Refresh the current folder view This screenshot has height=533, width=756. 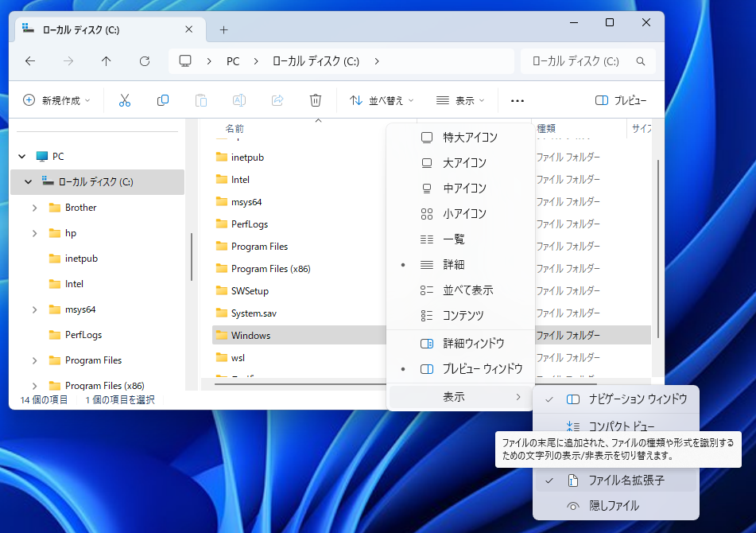click(x=145, y=61)
